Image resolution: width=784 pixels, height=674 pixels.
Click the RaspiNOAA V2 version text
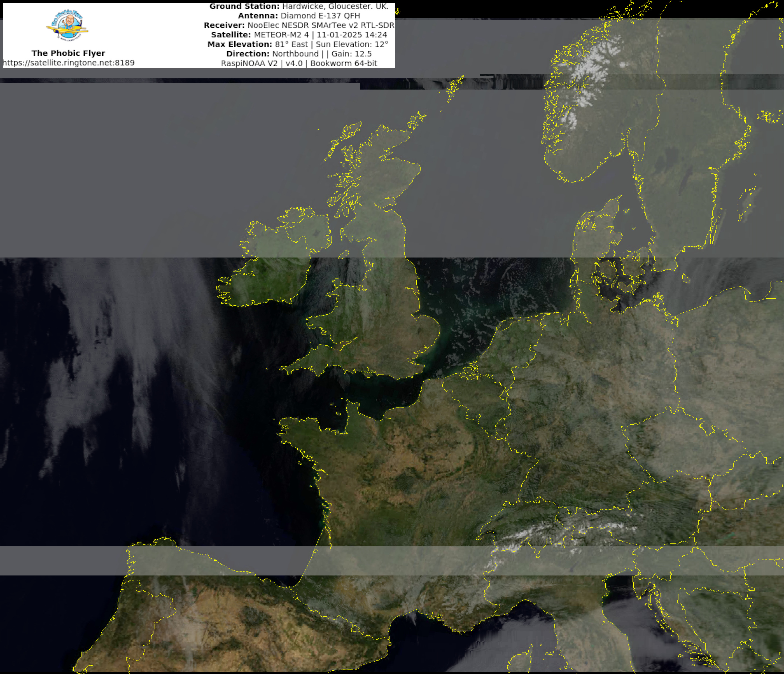(298, 63)
